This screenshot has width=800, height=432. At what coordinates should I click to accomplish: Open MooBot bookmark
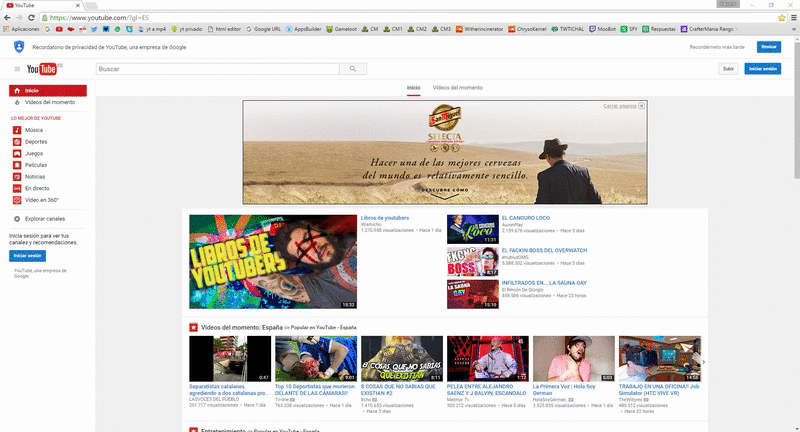pos(602,29)
